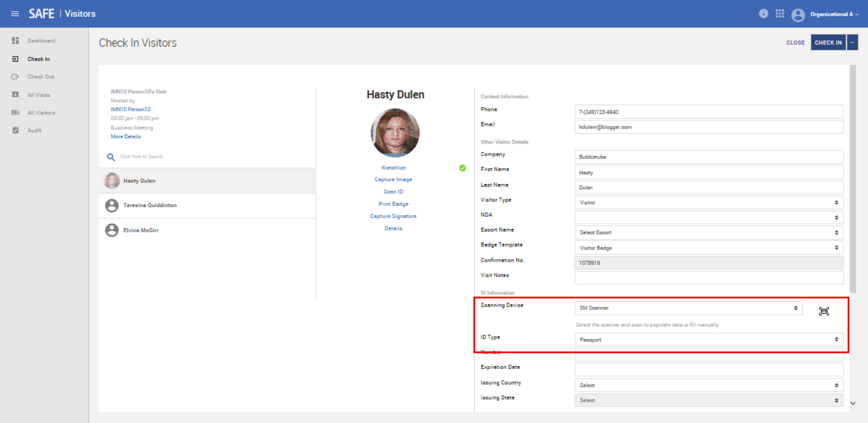Click the Watchlist link
This screenshot has width=868, height=423.
tap(393, 168)
